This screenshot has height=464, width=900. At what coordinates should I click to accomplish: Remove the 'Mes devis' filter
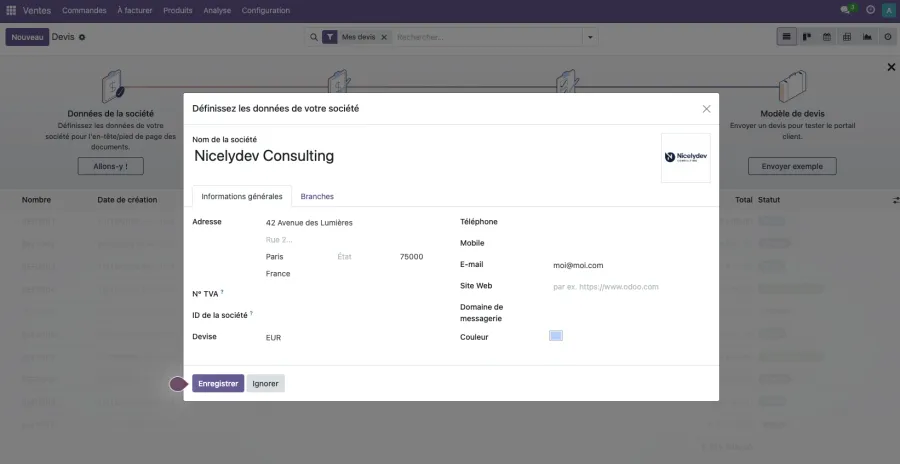click(384, 37)
